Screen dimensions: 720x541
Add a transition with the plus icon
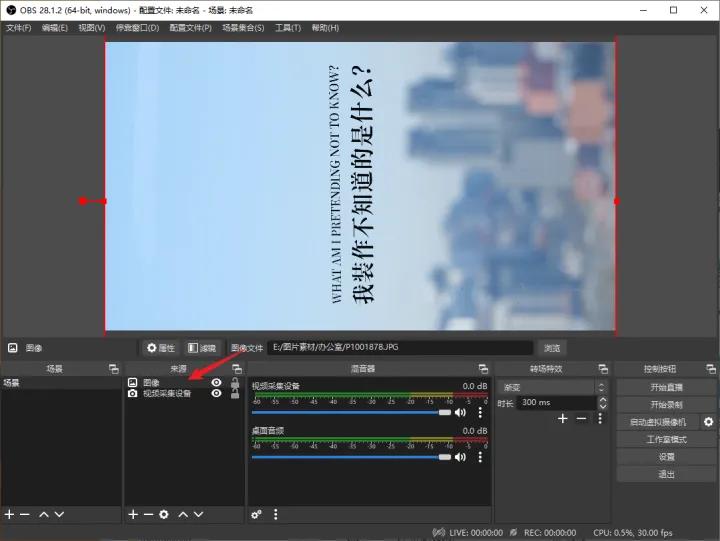click(x=563, y=418)
